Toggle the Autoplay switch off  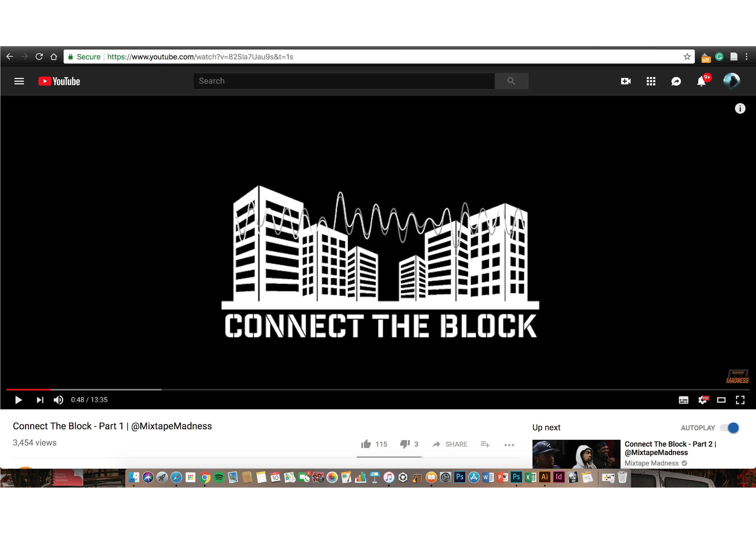pyautogui.click(x=730, y=428)
